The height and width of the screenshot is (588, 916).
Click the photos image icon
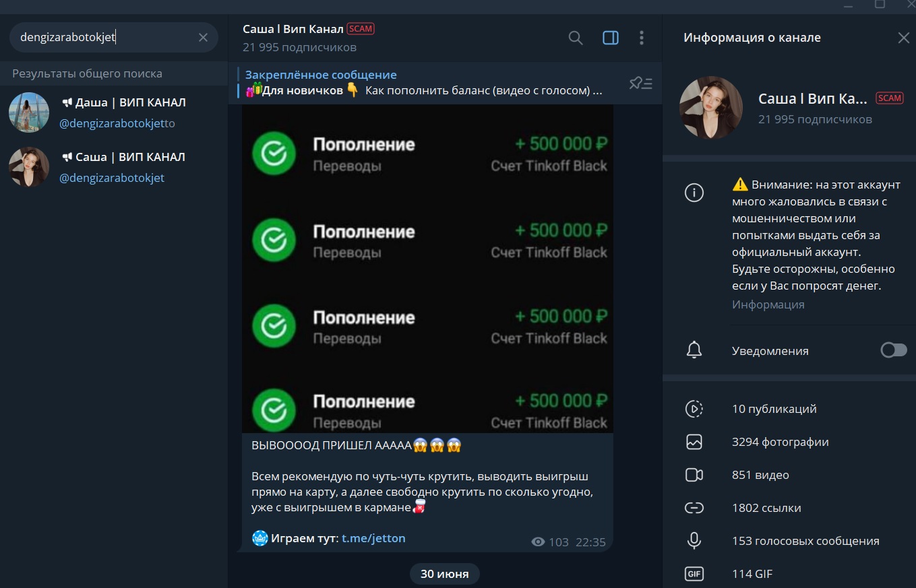point(694,442)
